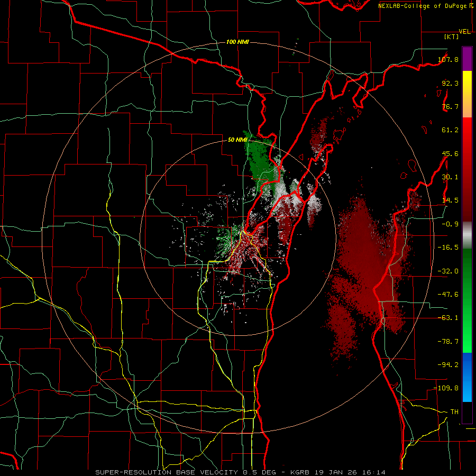Click the blue segment of velocity color scale
This screenshot has height=476, width=476.
click(467, 377)
